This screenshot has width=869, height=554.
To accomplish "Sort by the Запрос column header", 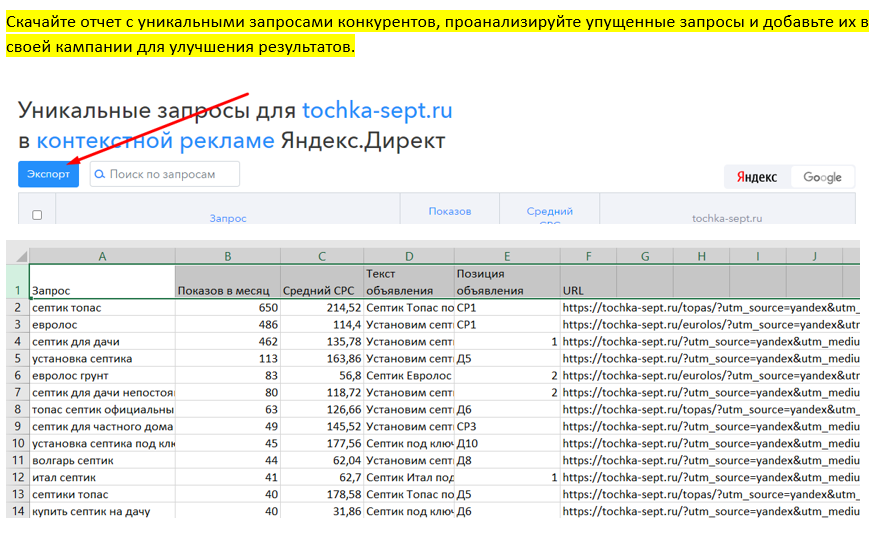I will 228,218.
